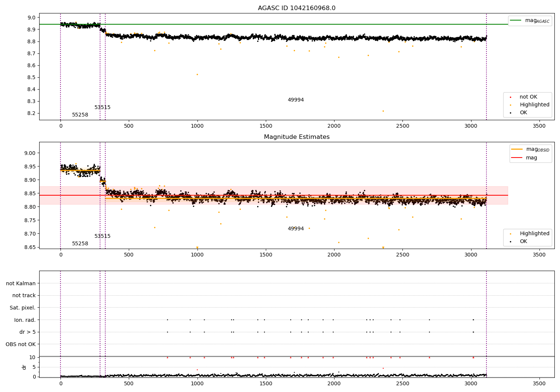This screenshot has height=392, width=560.
Task: Click the '49994' annotation in the top plot
Action: [x=296, y=100]
